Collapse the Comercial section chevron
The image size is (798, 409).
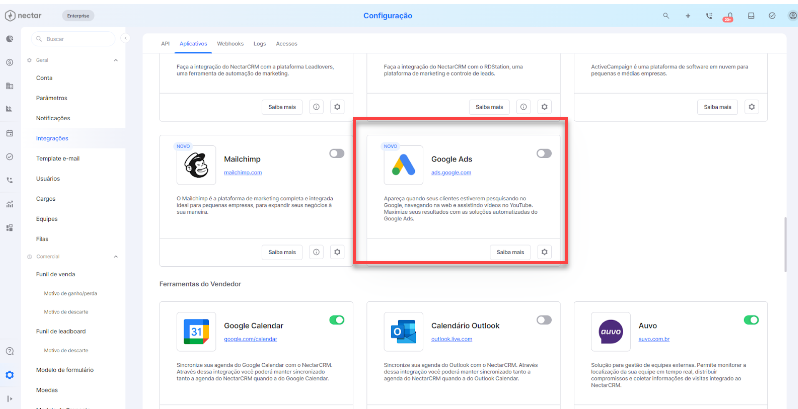pos(116,257)
